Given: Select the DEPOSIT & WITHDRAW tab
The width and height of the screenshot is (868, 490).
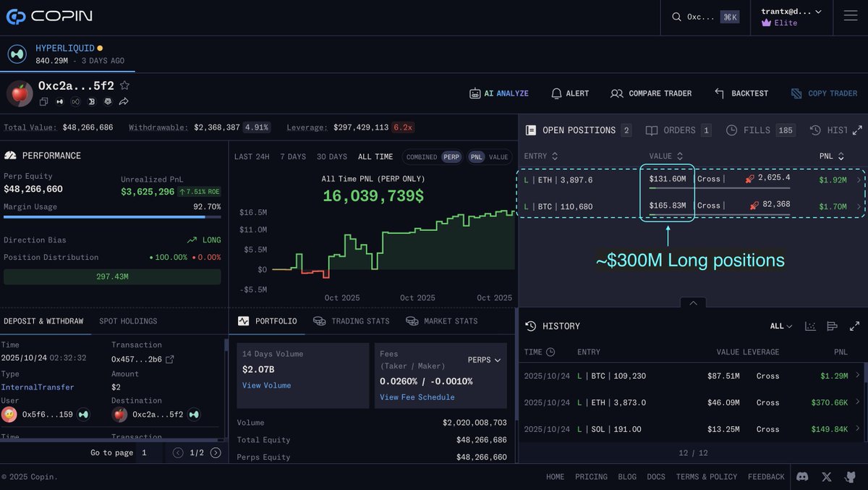Looking at the screenshot, I should [x=43, y=321].
